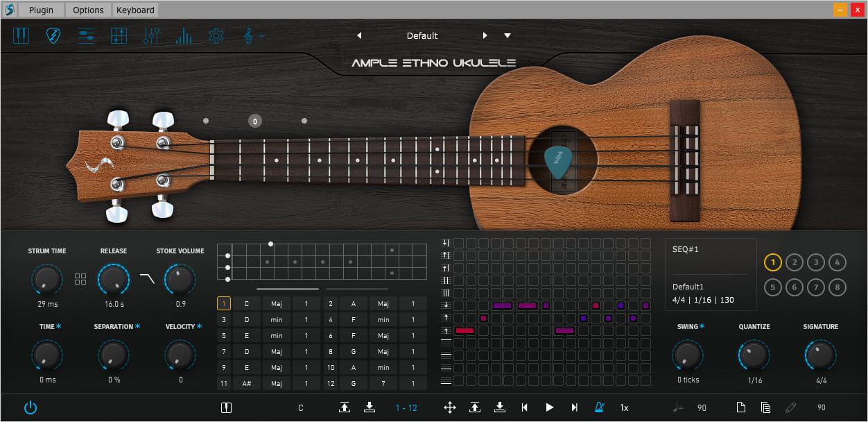Expand the treble clef tuning dropdown
The width and height of the screenshot is (868, 422).
click(253, 35)
